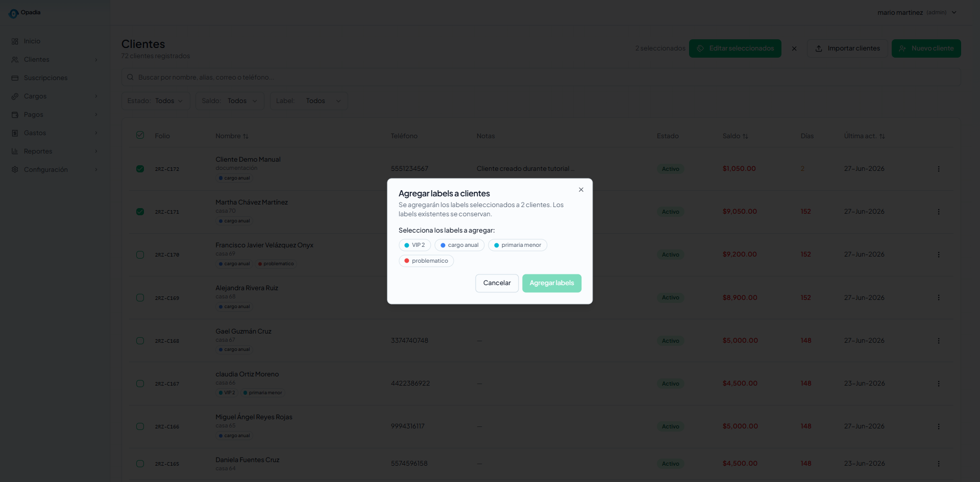Open Clientes in the sidebar
Screen dimensions: 980x482
pyautogui.click(x=55, y=60)
